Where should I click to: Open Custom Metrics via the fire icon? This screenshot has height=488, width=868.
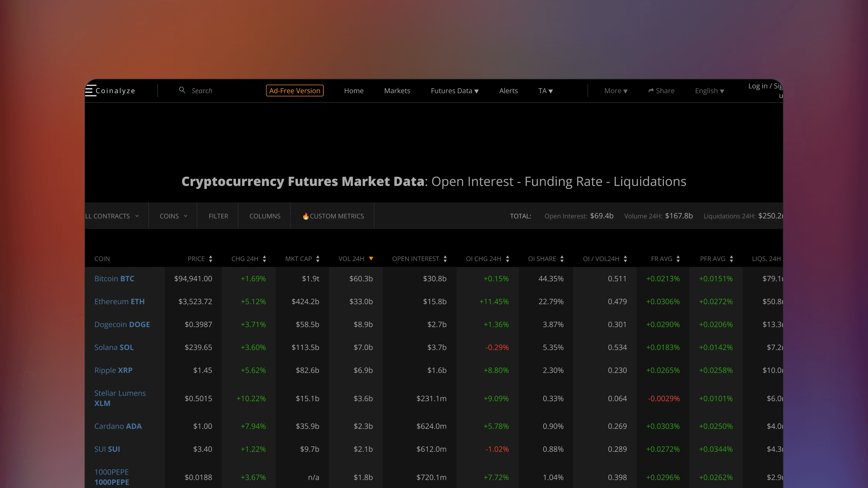click(306, 216)
